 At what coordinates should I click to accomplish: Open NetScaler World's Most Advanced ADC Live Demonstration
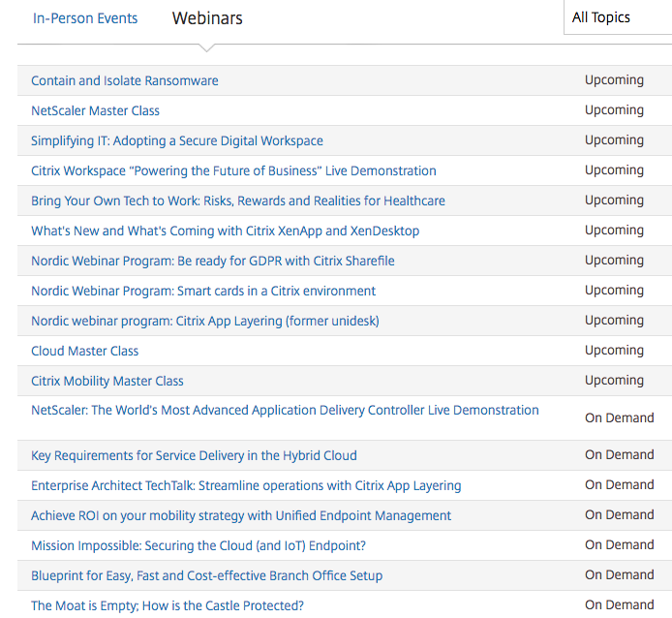click(285, 410)
